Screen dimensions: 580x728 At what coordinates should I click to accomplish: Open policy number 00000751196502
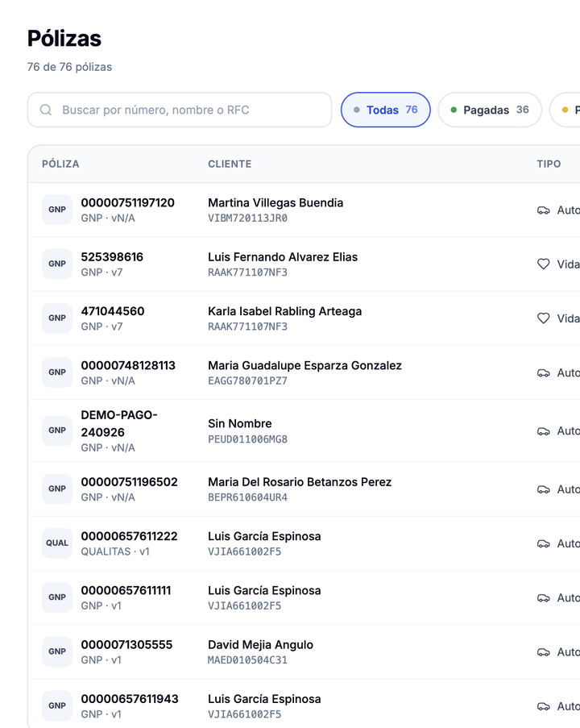point(129,482)
